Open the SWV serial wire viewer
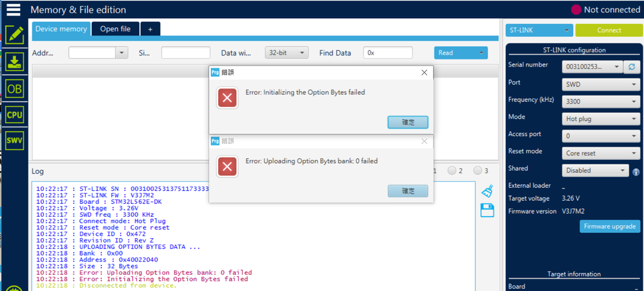The image size is (644, 291). coord(14,141)
